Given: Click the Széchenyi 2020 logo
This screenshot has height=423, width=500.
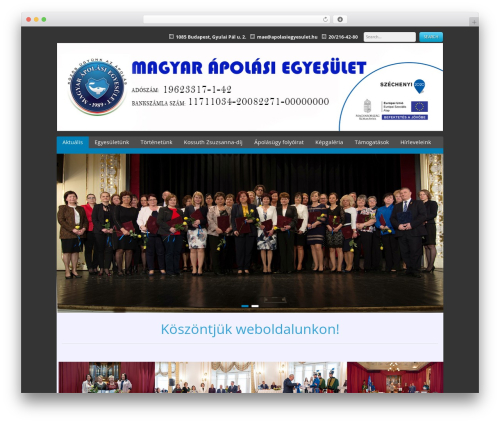Looking at the screenshot, I should [403, 86].
